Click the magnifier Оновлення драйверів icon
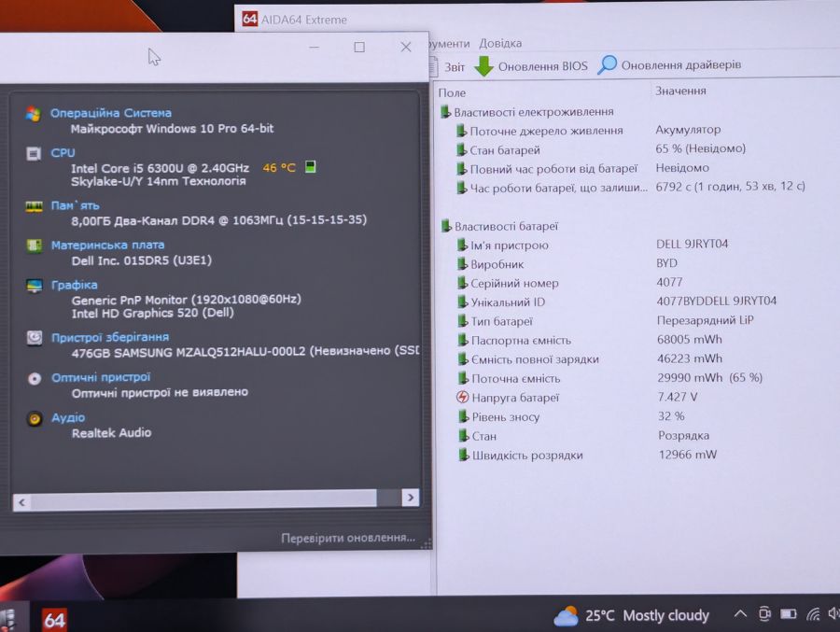 [x=607, y=64]
